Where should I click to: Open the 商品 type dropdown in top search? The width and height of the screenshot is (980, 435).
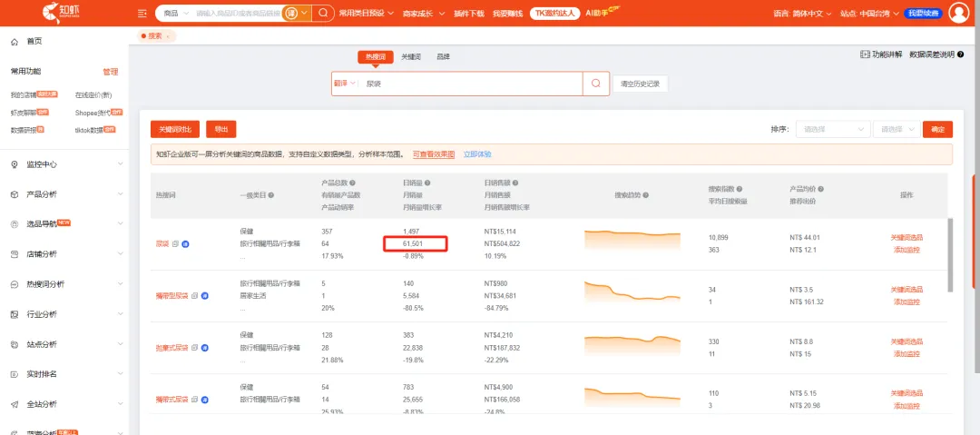(x=175, y=13)
